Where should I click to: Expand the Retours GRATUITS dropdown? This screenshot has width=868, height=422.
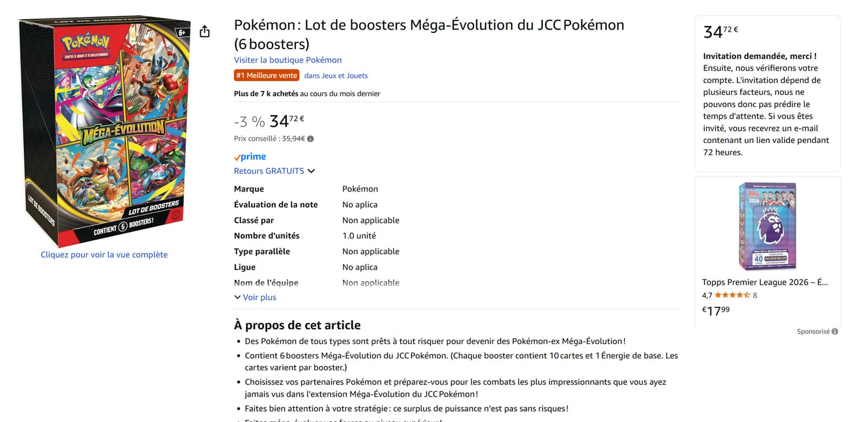coord(274,171)
